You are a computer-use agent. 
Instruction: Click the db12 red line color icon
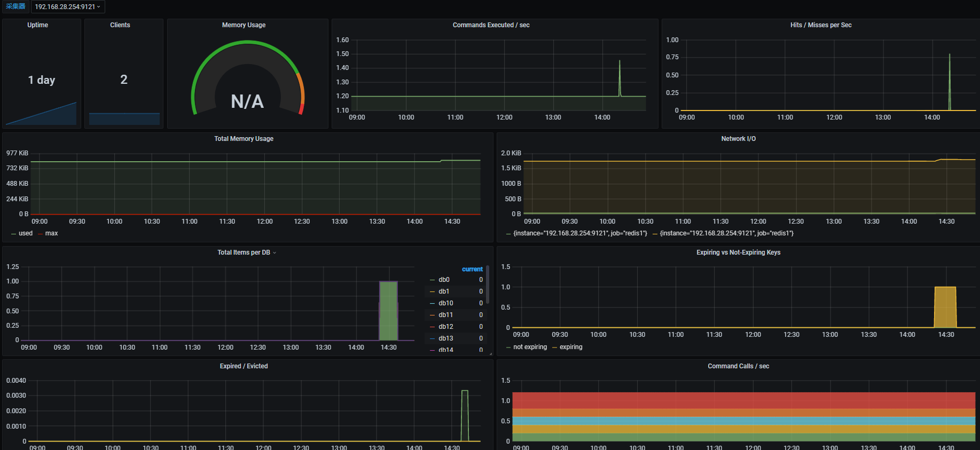click(x=433, y=327)
